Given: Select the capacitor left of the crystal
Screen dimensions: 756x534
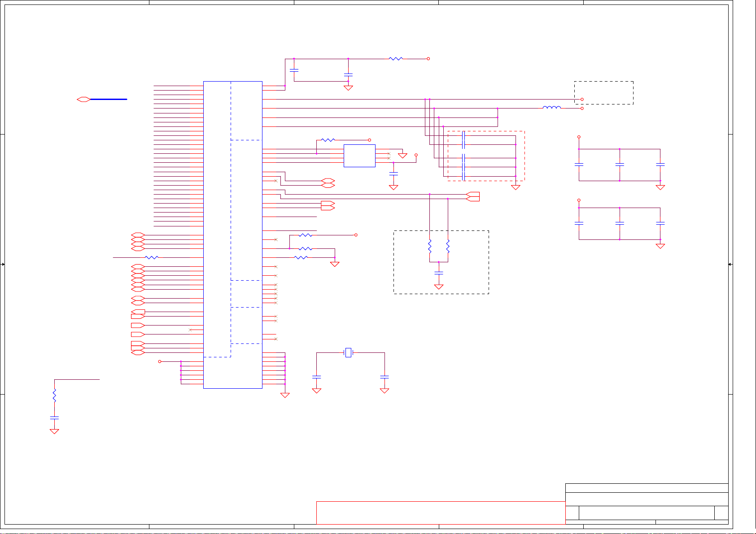Looking at the screenshot, I should point(316,377).
